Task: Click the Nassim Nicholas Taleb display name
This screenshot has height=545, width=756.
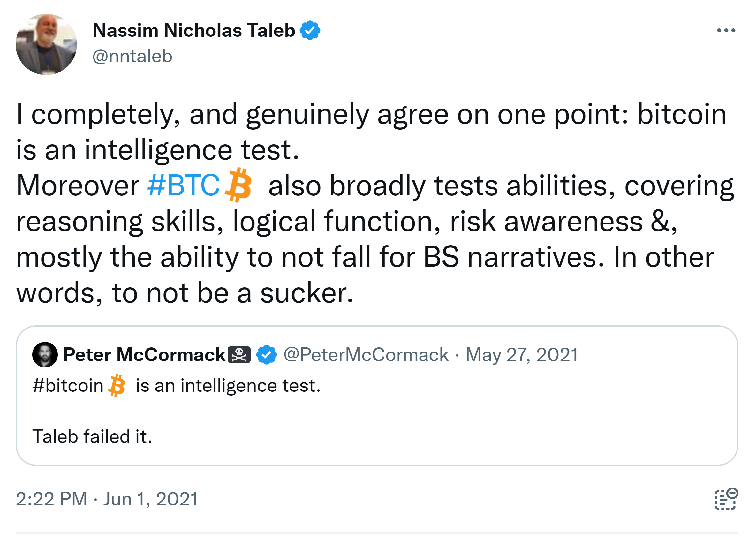Action: click(x=194, y=31)
